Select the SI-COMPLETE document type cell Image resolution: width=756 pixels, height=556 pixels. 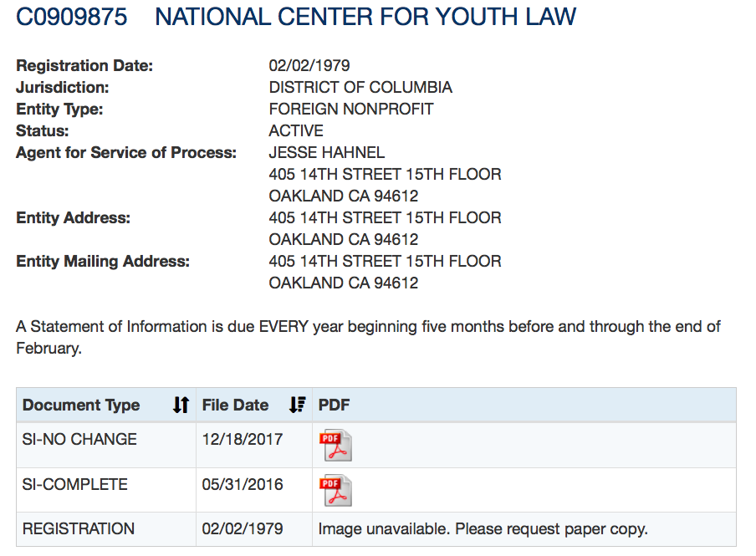point(75,484)
